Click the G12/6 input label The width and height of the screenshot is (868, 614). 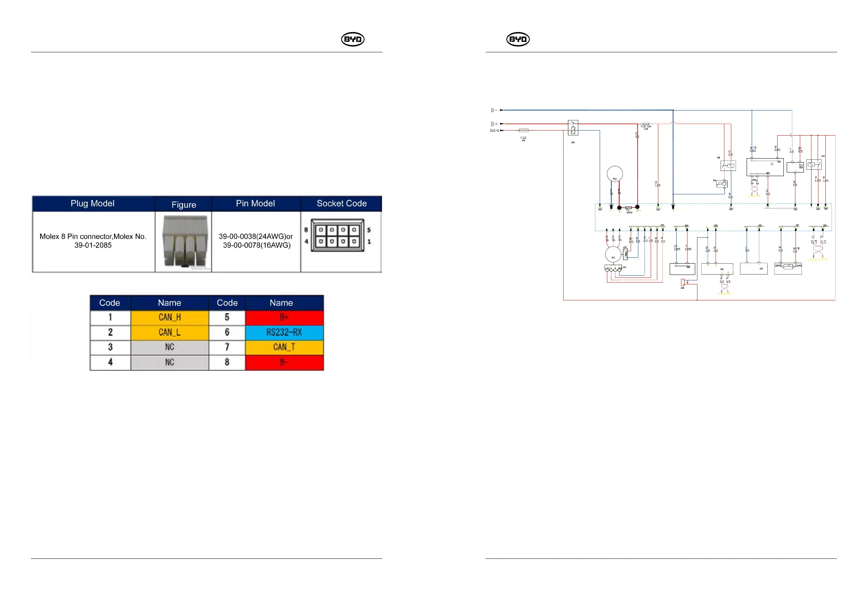pyautogui.click(x=494, y=131)
